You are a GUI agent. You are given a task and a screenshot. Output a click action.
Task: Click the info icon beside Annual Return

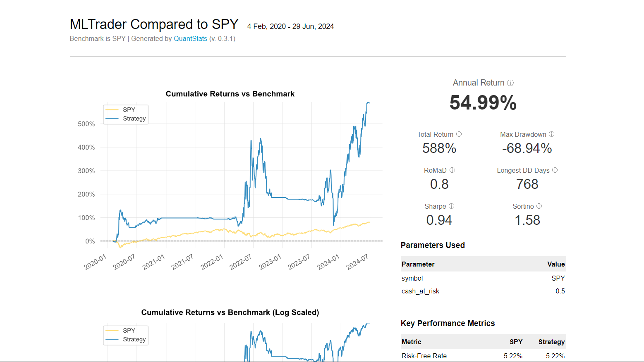pos(510,83)
